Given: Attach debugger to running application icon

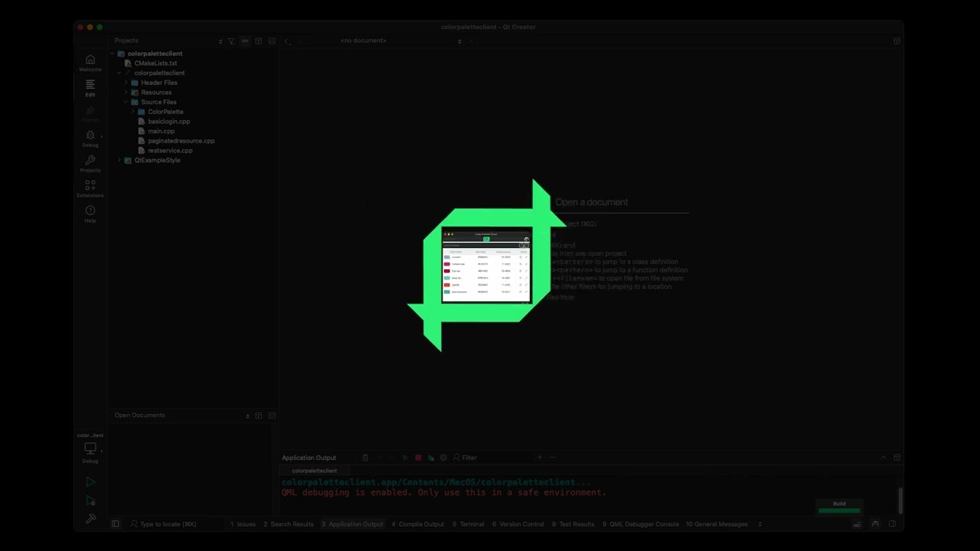Looking at the screenshot, I should click(x=431, y=458).
